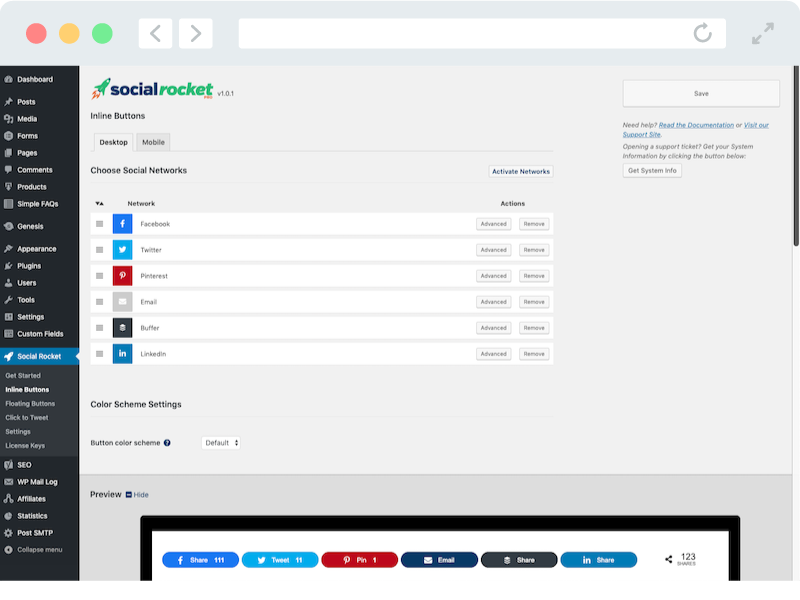Open the Click to Tweet submenu item
The width and height of the screenshot is (800, 600).
click(27, 418)
